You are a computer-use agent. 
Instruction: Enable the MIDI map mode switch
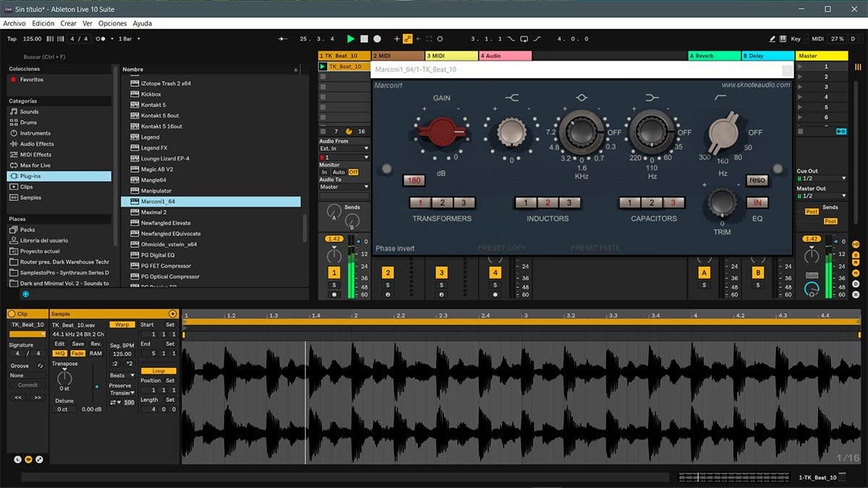pyautogui.click(x=817, y=38)
